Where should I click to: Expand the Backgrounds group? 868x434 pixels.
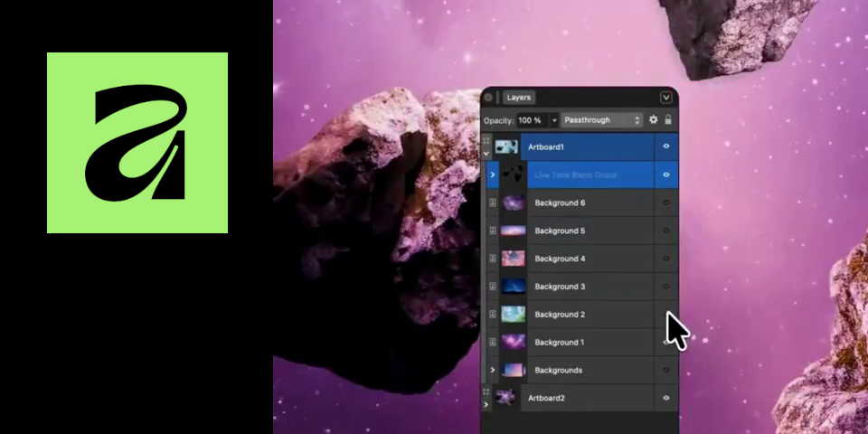pos(493,371)
